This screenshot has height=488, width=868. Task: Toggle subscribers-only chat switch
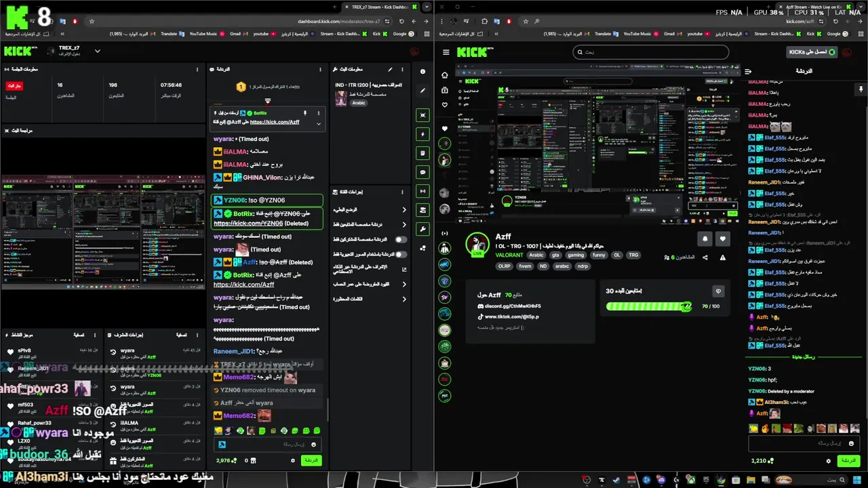[401, 239]
